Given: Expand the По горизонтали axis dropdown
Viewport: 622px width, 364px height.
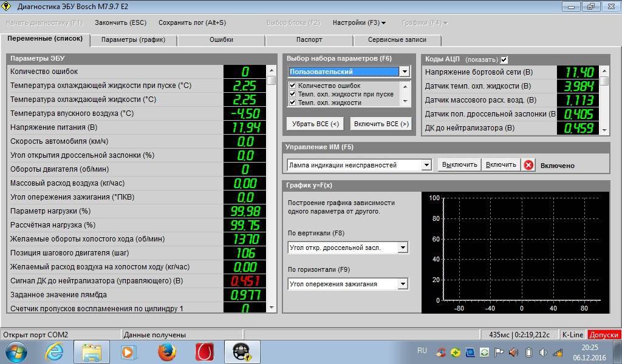Looking at the screenshot, I should pos(402,284).
